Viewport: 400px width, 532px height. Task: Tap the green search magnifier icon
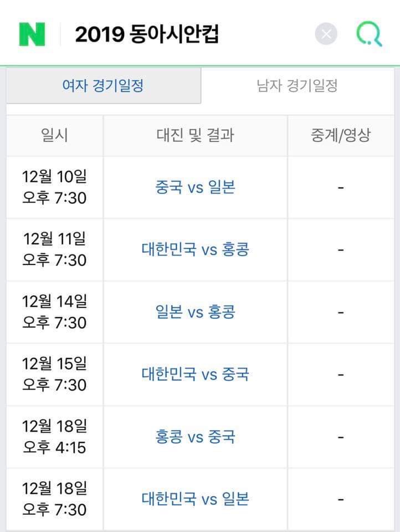click(369, 34)
